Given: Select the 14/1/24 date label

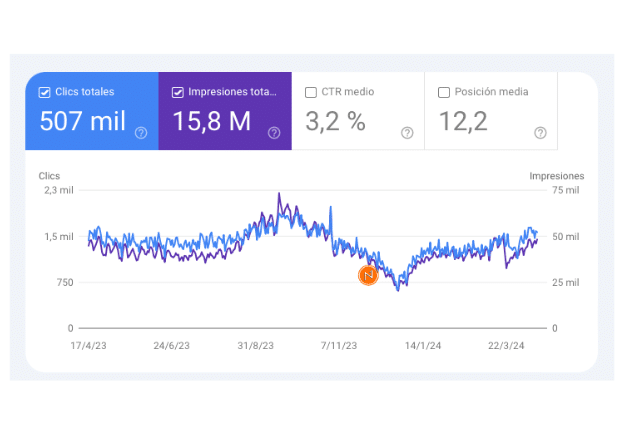Looking at the screenshot, I should point(423,346).
